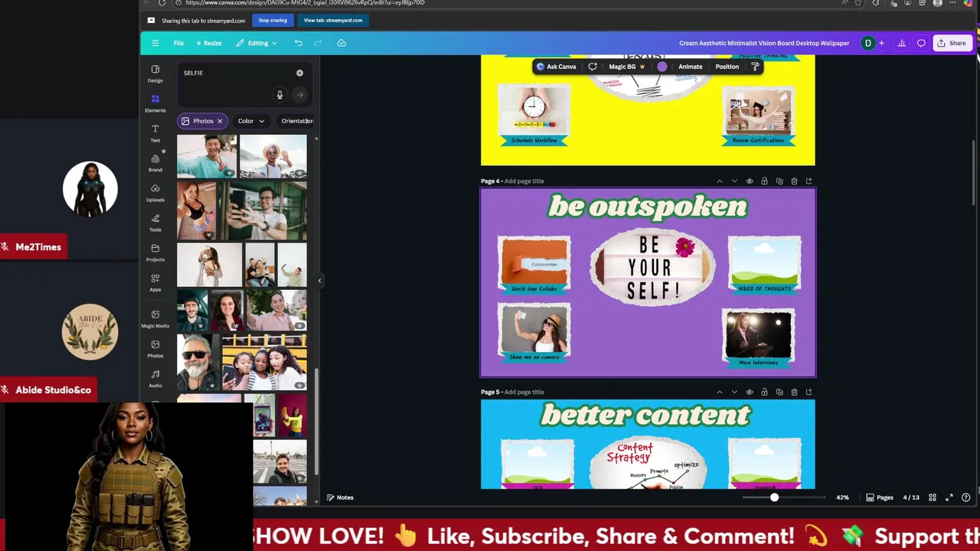Open the comments speech bubble icon
The image size is (980, 551).
pos(921,43)
